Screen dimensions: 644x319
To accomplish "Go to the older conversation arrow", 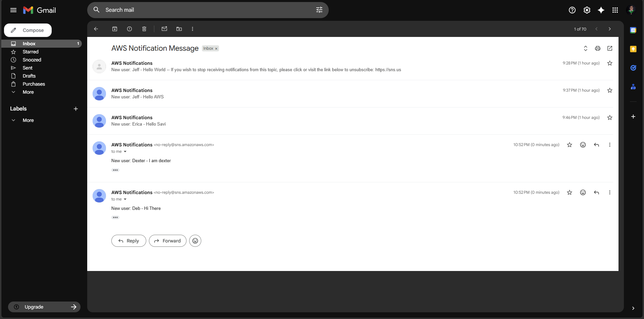I will [610, 29].
